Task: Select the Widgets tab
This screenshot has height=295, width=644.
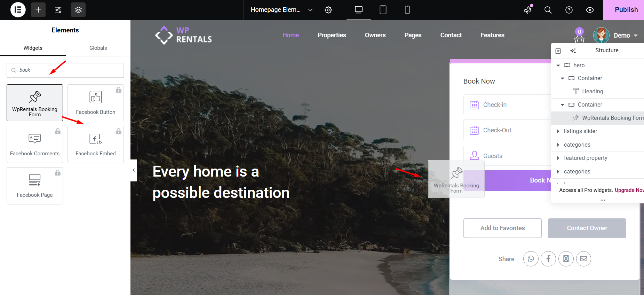Action: (x=33, y=48)
